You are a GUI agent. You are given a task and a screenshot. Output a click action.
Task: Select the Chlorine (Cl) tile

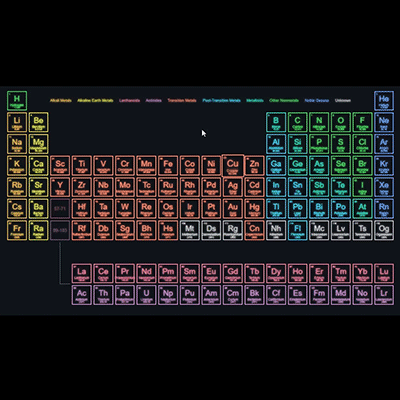[x=362, y=144]
